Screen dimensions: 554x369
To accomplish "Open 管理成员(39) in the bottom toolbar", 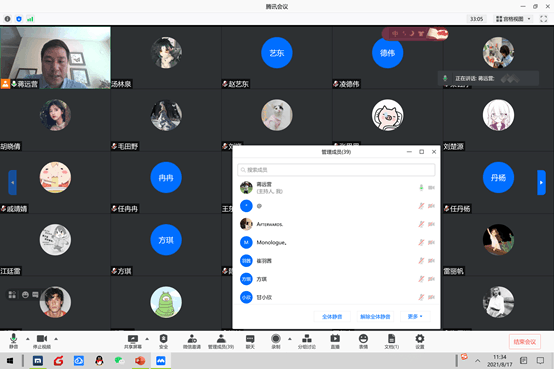I will pyautogui.click(x=221, y=341).
